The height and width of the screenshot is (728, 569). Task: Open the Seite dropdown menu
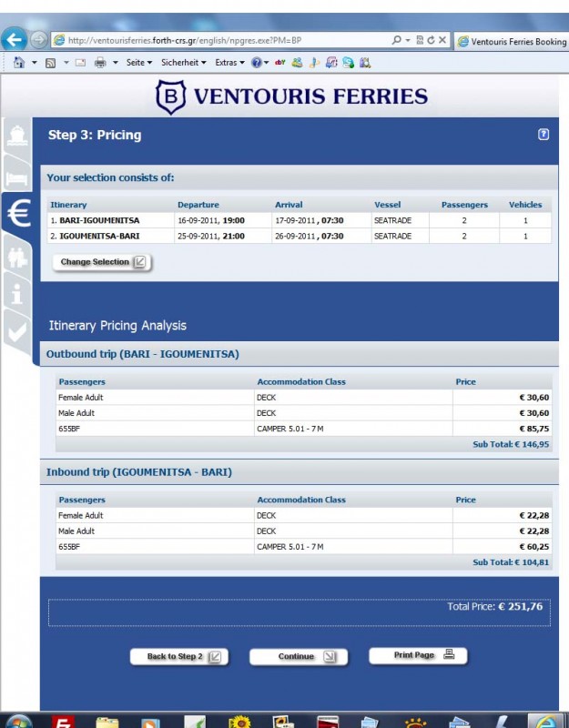(139, 63)
